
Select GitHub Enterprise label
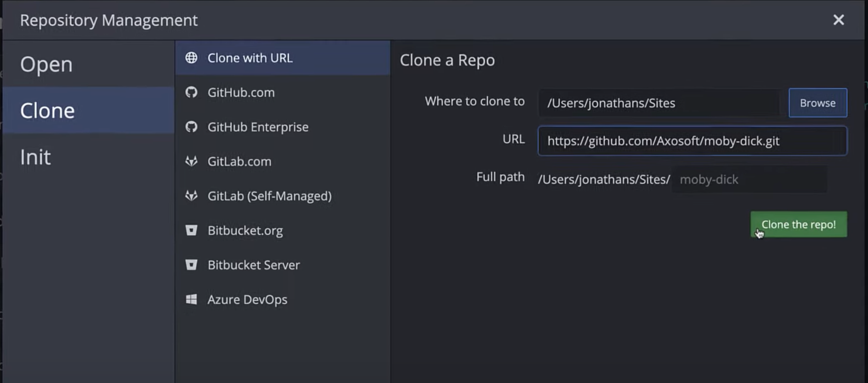point(258,127)
